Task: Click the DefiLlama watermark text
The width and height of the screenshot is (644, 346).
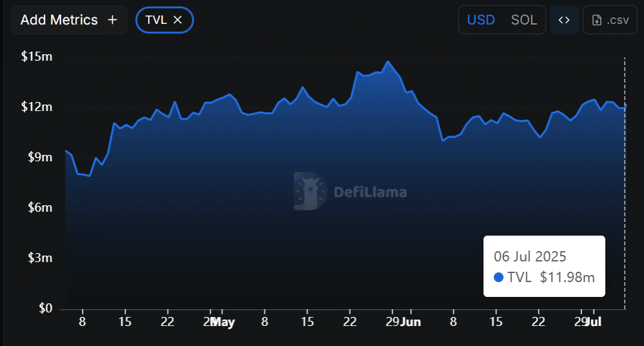Action: [370, 192]
